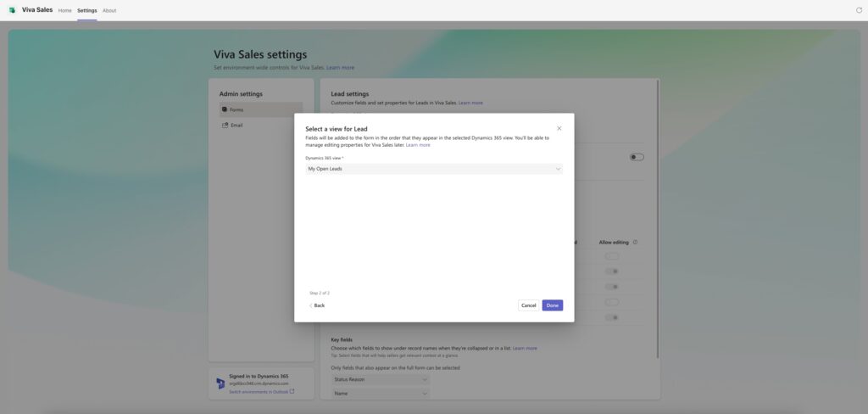The height and width of the screenshot is (414, 868).
Task: Confirm the selection with Done
Action: [x=553, y=305]
